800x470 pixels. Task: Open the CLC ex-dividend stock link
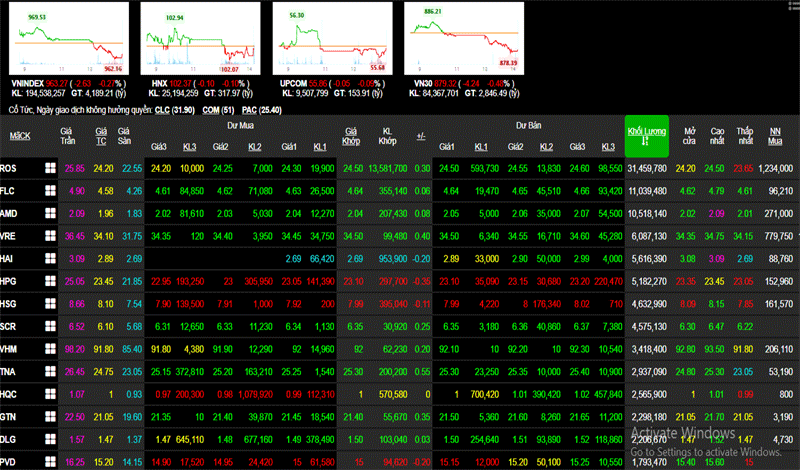click(162, 110)
